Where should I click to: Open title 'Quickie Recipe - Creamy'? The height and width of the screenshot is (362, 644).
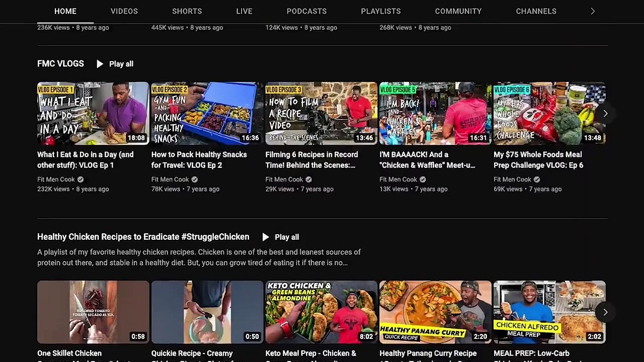pyautogui.click(x=192, y=353)
